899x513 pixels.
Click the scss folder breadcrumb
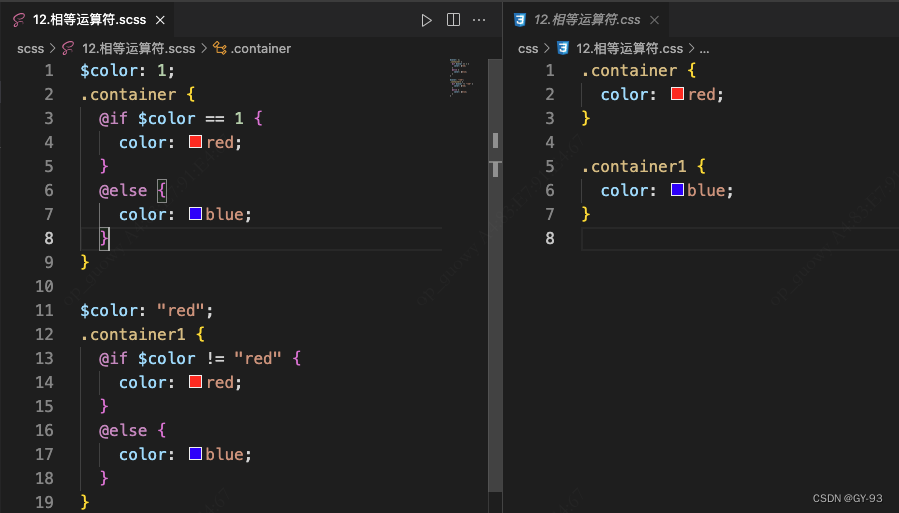coord(30,49)
